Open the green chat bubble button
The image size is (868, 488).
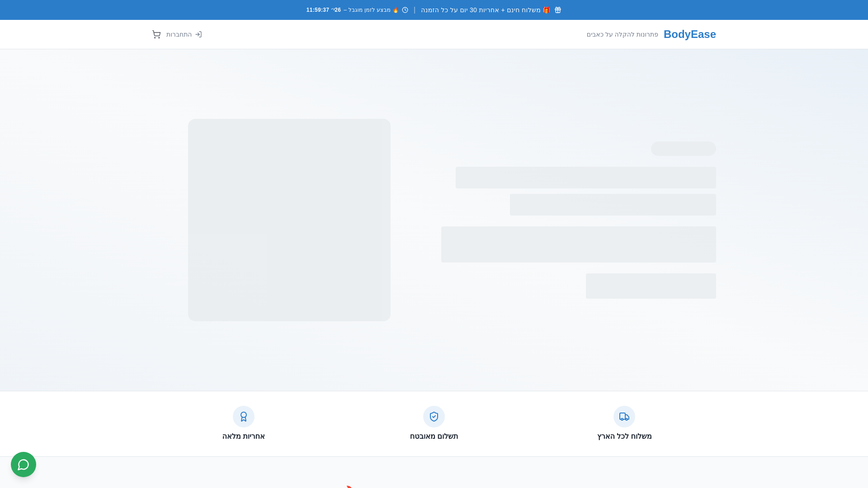pos(24,465)
